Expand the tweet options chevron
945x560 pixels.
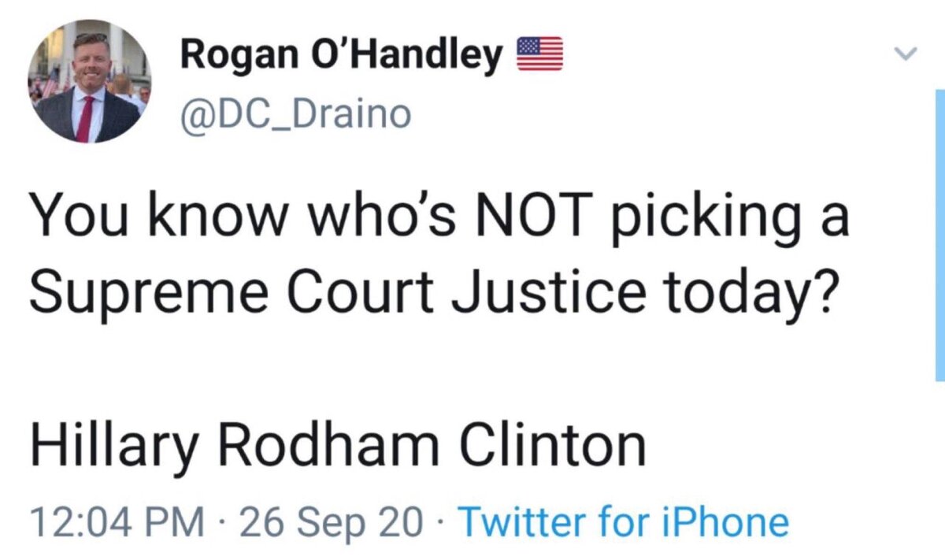(906, 54)
